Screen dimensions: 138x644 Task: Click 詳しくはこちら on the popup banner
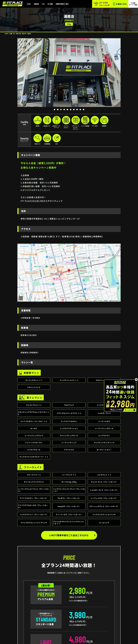[130, 410]
